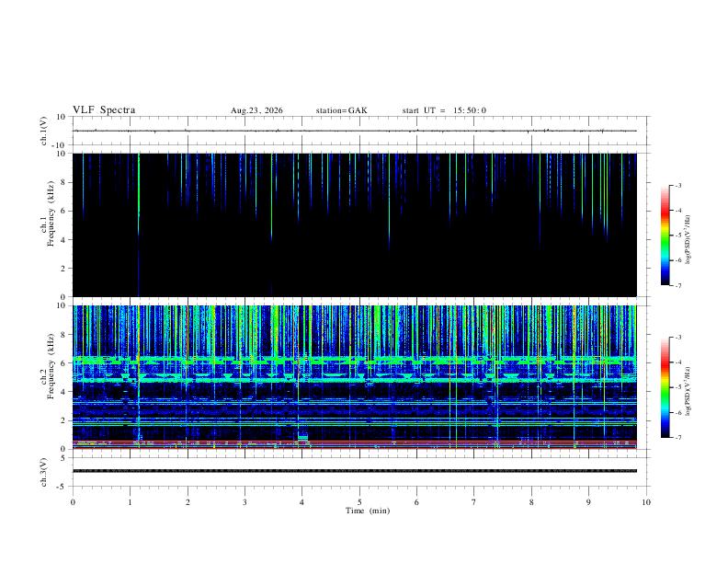Click the 5 minute tick label
The image size is (728, 563).
tap(359, 502)
